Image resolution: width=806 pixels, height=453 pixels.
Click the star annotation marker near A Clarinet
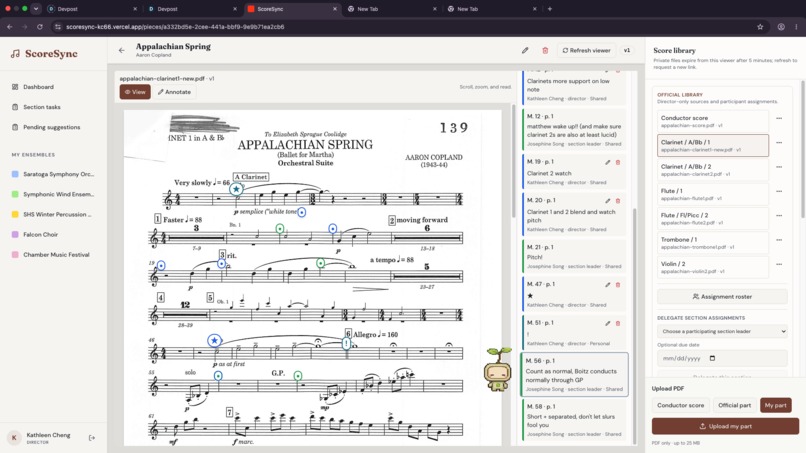click(x=236, y=189)
